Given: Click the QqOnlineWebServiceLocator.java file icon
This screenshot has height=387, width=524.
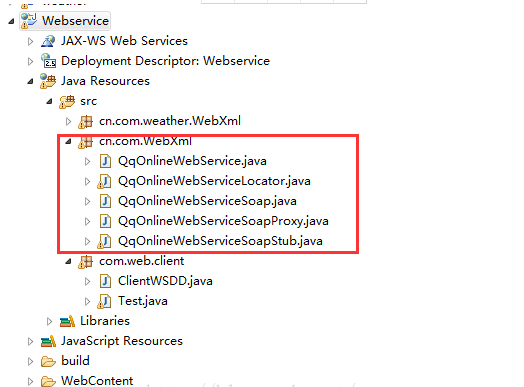Looking at the screenshot, I should pyautogui.click(x=105, y=181).
